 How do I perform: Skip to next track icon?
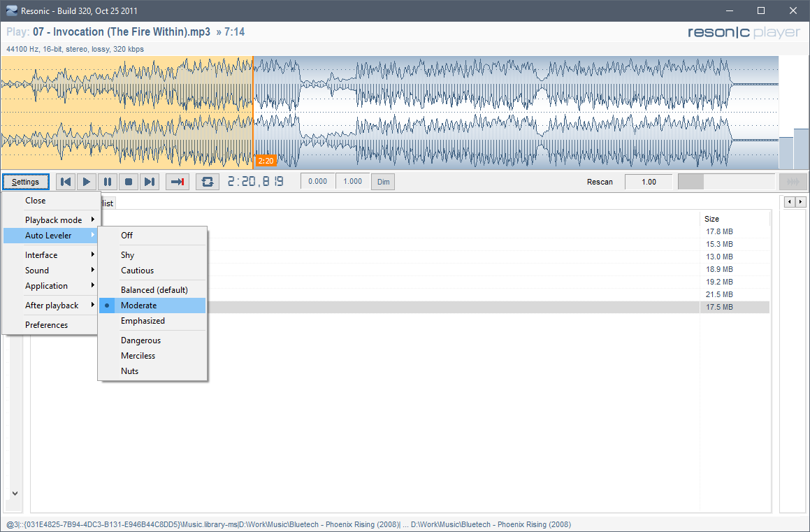pyautogui.click(x=150, y=182)
